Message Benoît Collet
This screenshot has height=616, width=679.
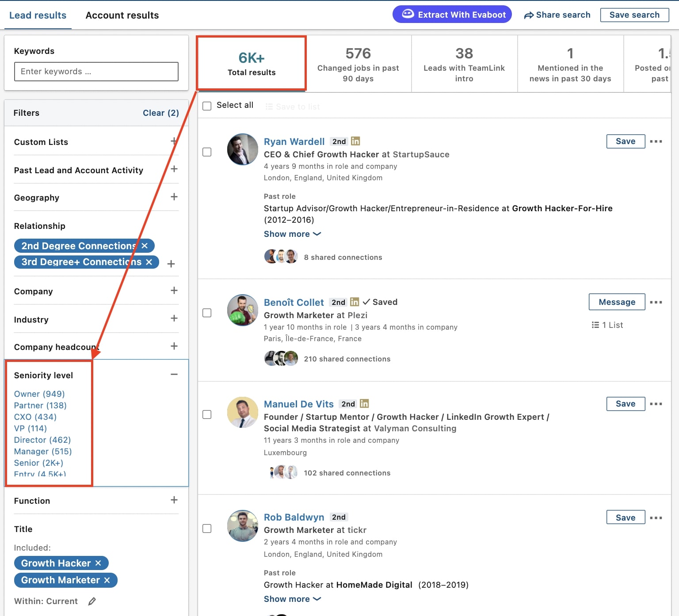tap(617, 302)
